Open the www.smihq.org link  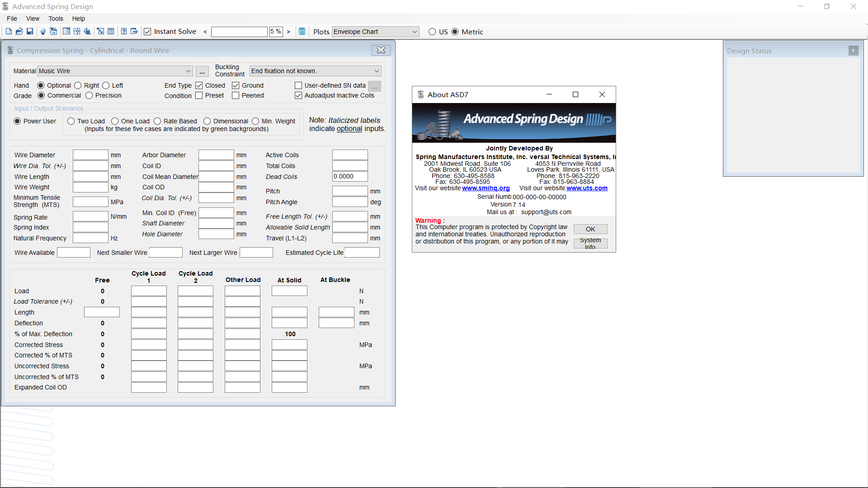(x=486, y=188)
